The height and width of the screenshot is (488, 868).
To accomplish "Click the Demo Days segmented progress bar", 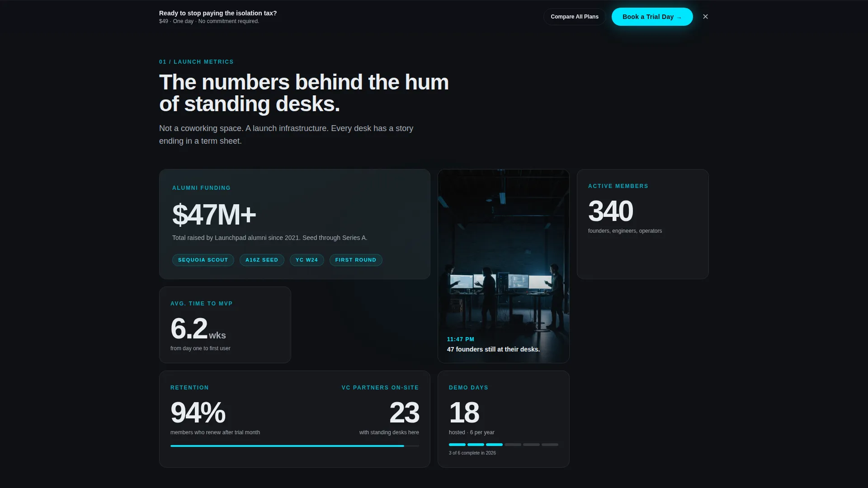I will click(504, 445).
